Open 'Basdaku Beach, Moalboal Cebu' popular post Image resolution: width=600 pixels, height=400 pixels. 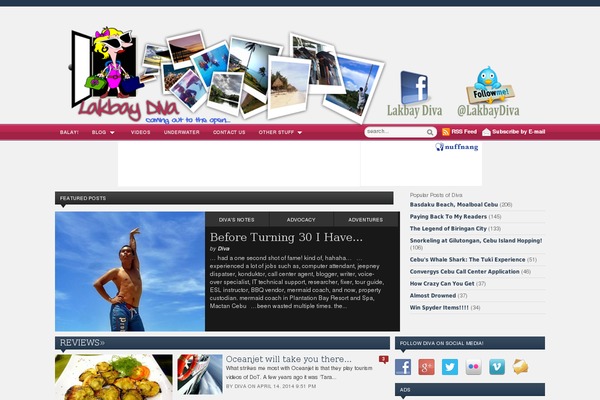pos(454,205)
